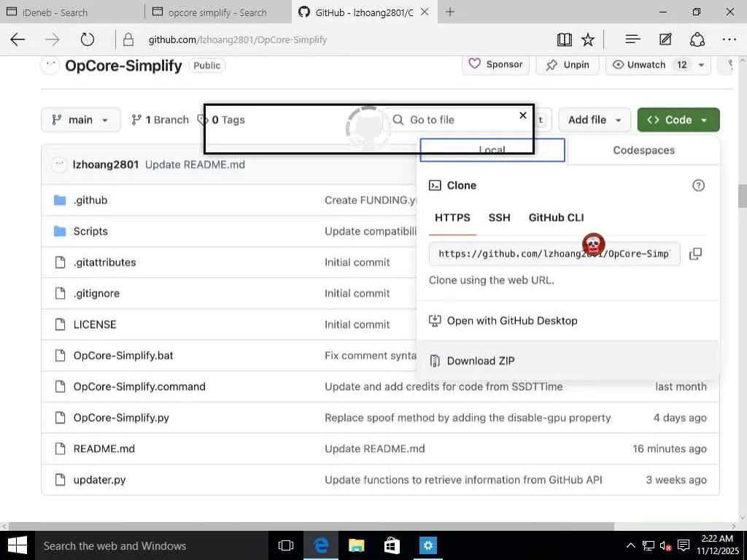
Task: Click the horizontal page scrollbar
Action: [x=311, y=526]
